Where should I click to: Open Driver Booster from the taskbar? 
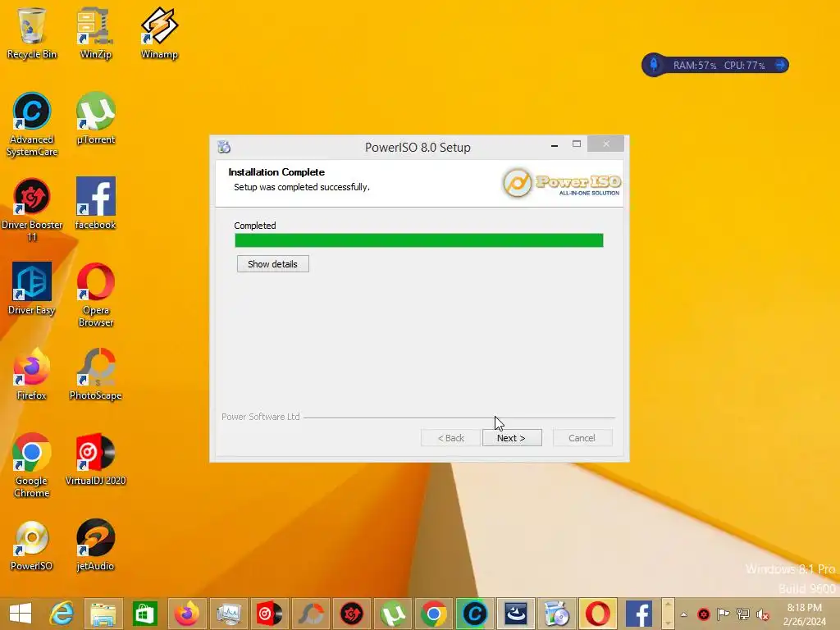pos(352,614)
